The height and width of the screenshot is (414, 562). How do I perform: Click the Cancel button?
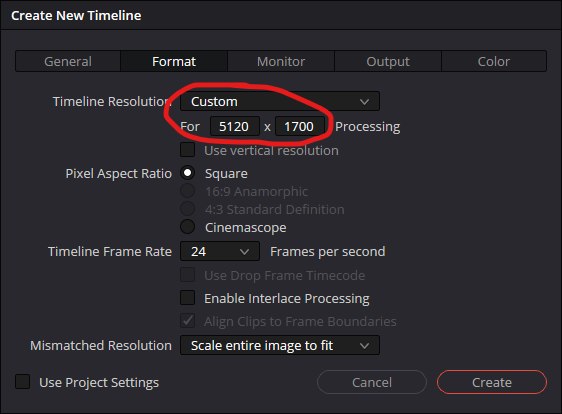372,382
